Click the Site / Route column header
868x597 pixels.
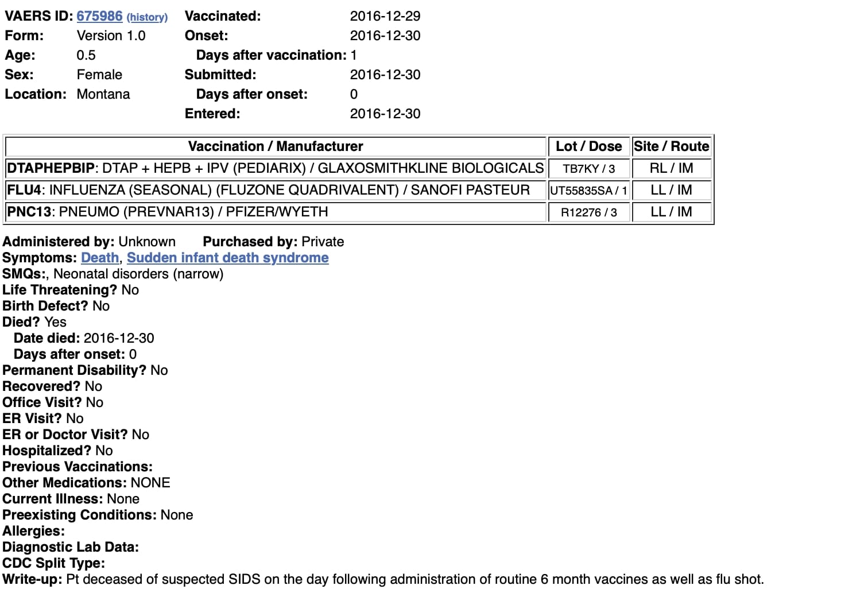[672, 146]
